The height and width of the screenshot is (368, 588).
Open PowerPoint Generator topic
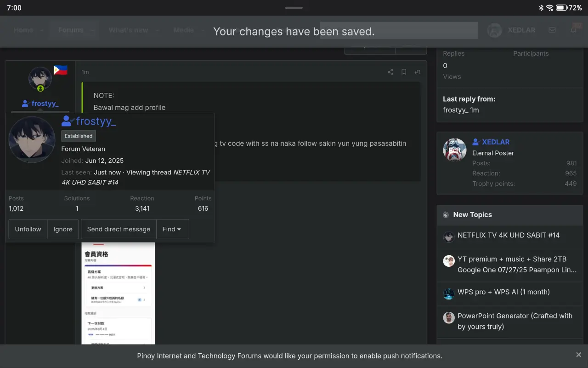click(515, 322)
